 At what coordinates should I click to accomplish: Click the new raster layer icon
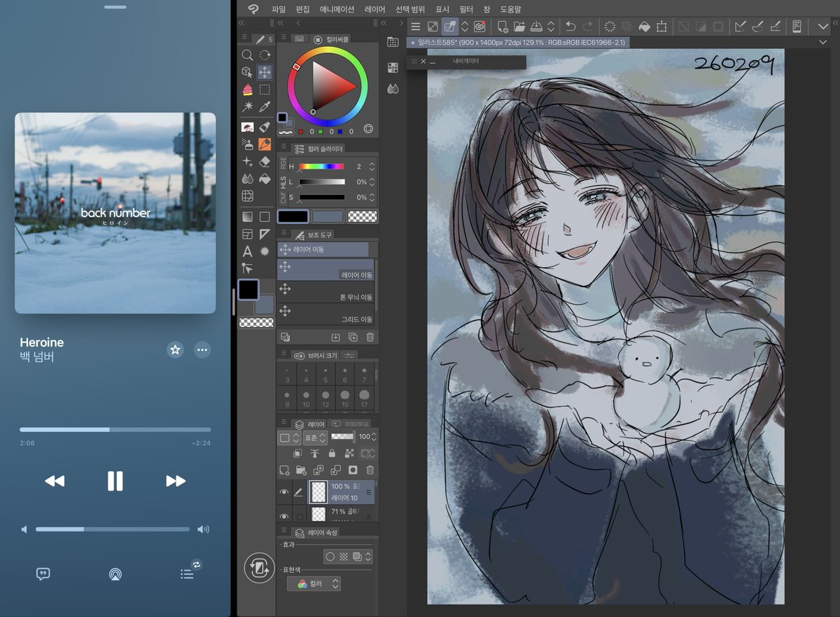click(x=284, y=471)
